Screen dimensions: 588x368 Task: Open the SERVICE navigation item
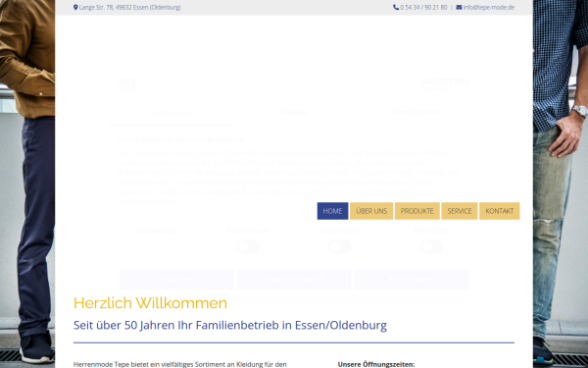pyautogui.click(x=460, y=211)
